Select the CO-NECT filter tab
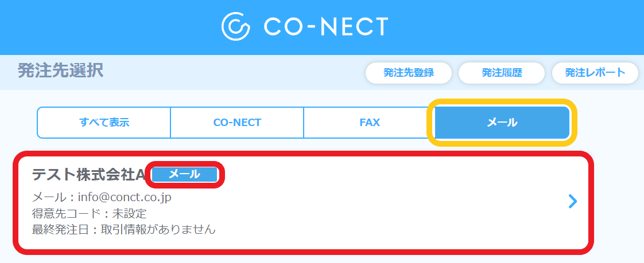The height and width of the screenshot is (263, 644). tap(237, 122)
